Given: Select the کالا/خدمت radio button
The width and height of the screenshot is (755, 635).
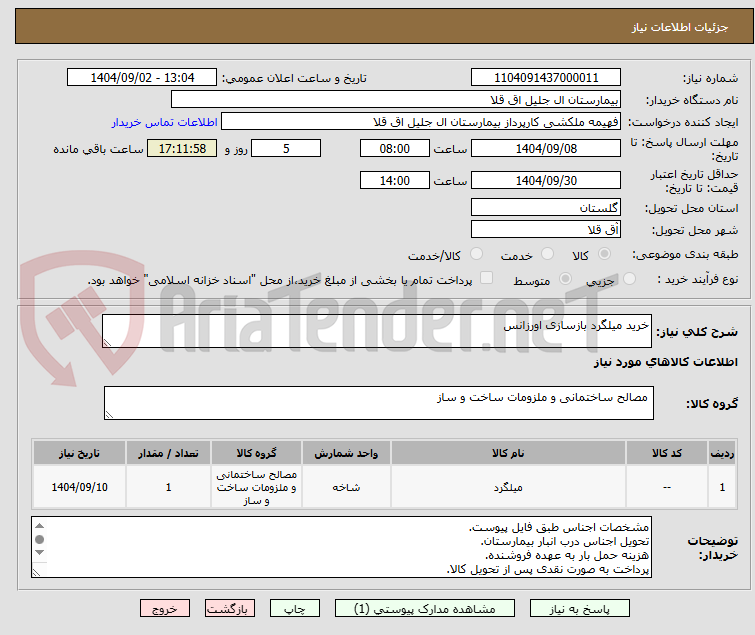Looking at the screenshot, I should coord(476,254).
